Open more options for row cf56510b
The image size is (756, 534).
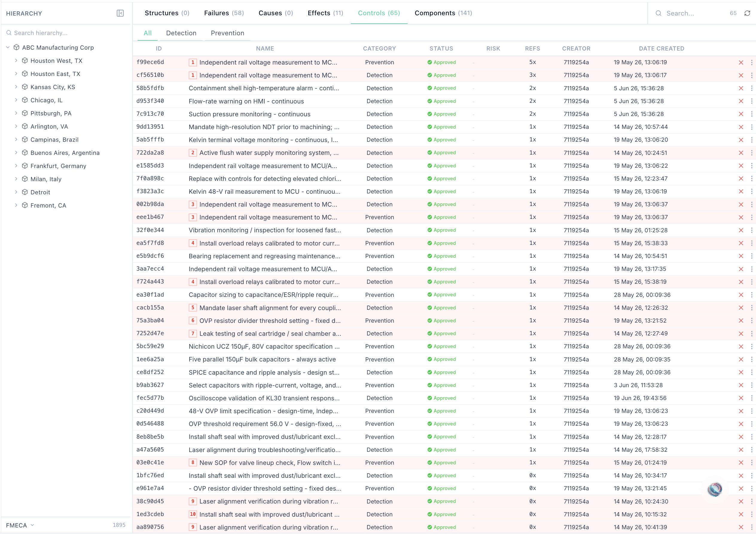coord(752,75)
